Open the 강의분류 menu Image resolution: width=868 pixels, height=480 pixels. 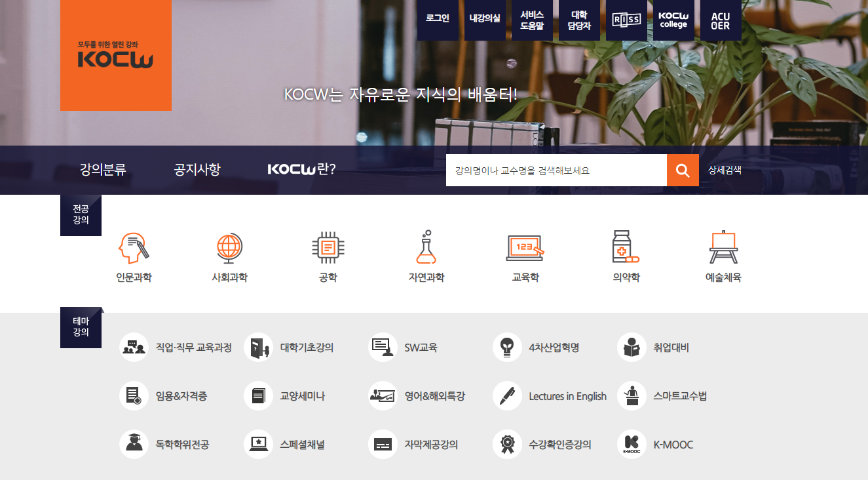pyautogui.click(x=103, y=170)
